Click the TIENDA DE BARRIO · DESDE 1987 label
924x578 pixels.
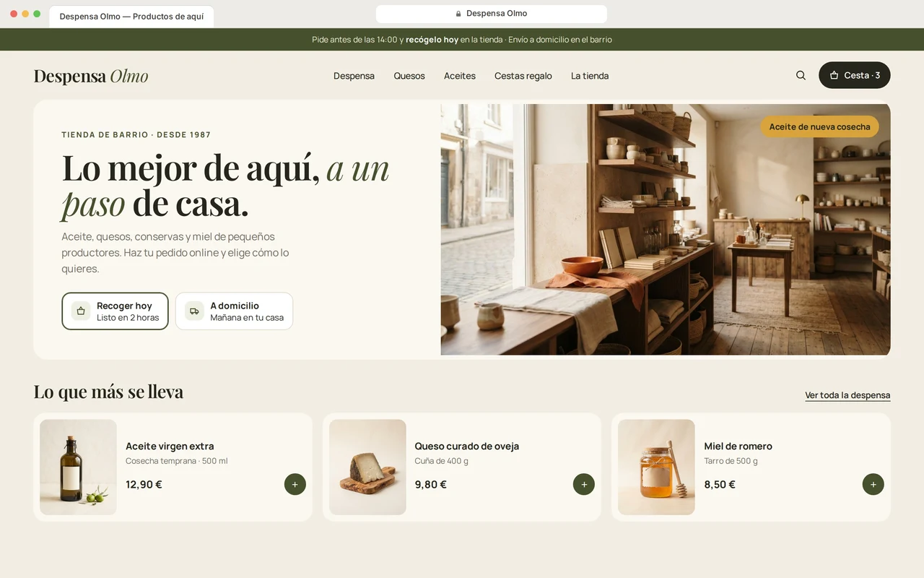tap(136, 134)
